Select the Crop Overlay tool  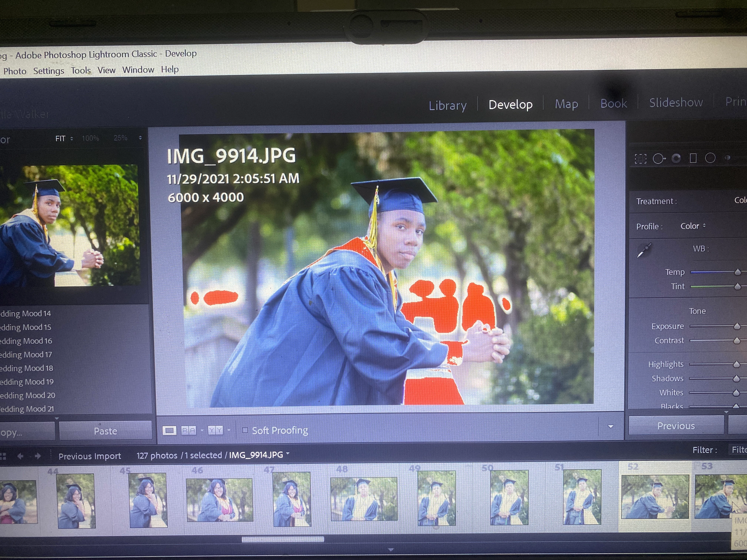pos(640,159)
